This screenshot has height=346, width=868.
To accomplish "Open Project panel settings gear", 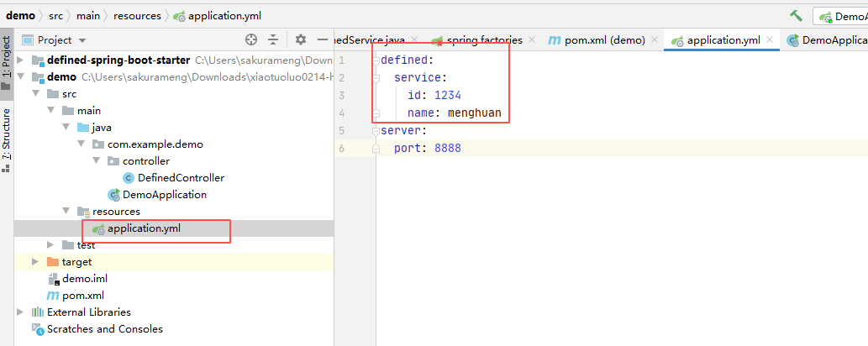I will 301,39.
